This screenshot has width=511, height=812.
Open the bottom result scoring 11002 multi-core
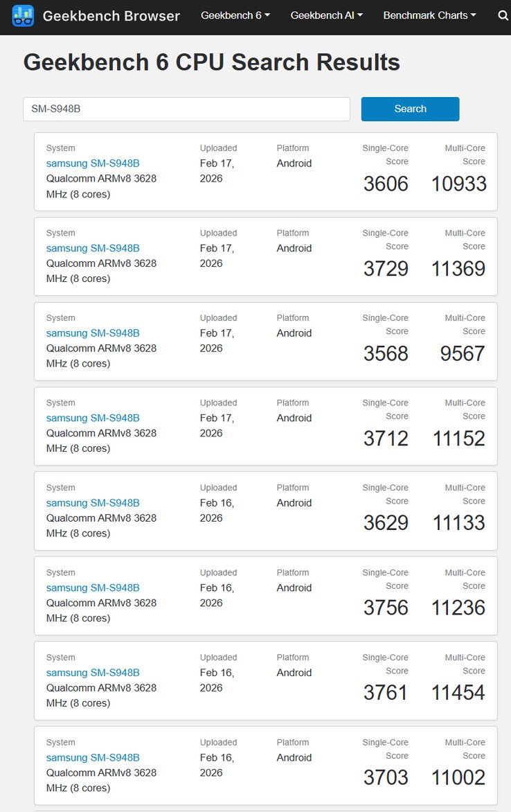tap(93, 757)
